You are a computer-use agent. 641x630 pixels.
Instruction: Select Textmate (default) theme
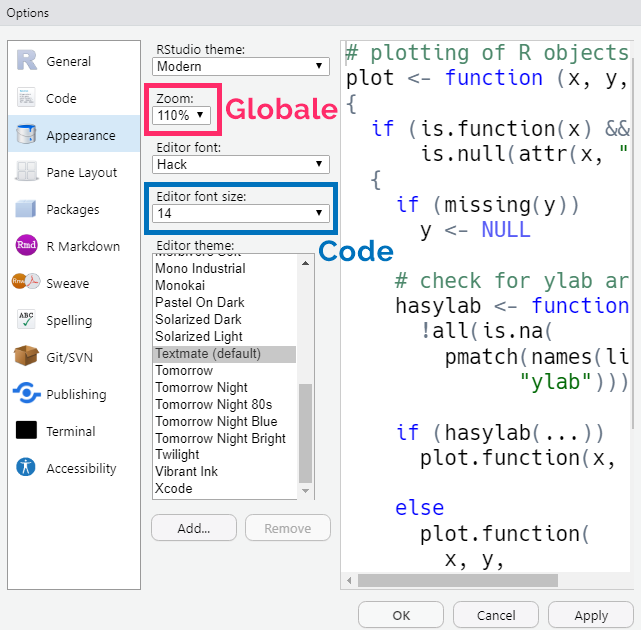pos(224,354)
